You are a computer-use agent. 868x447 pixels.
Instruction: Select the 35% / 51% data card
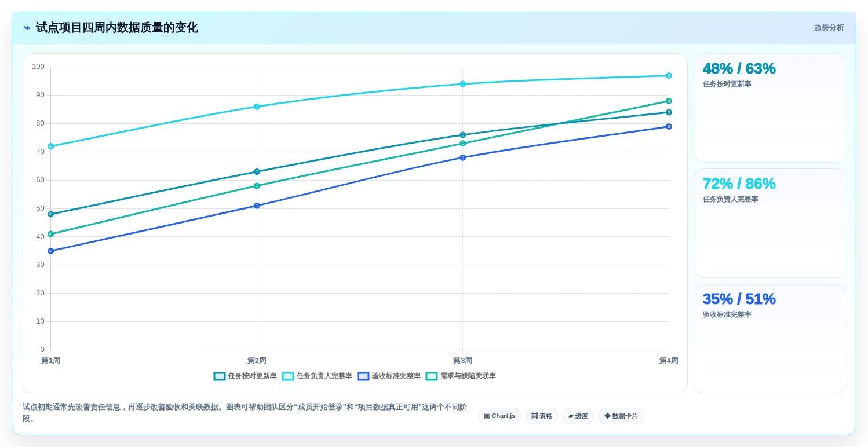point(770,339)
